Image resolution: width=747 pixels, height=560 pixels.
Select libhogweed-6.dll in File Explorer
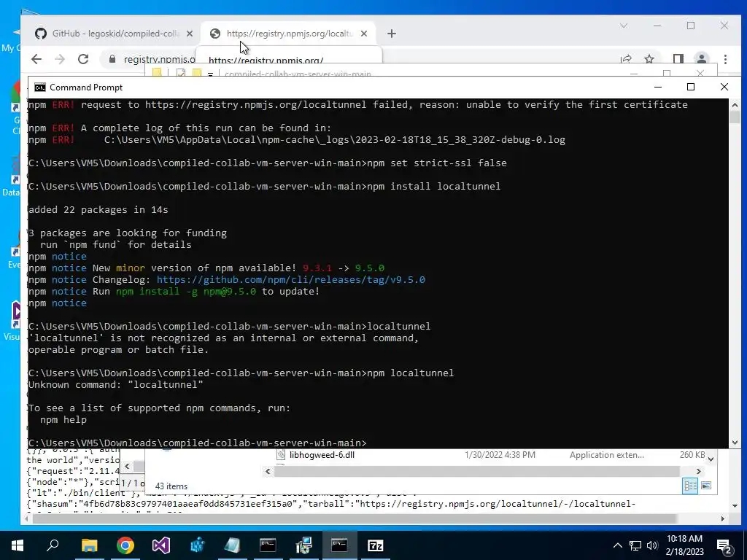322,455
